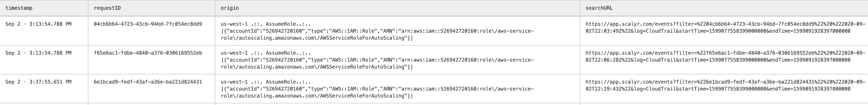
Task: Click the 3:37:55.651 PM timestamp cell
Action: [x=38, y=82]
